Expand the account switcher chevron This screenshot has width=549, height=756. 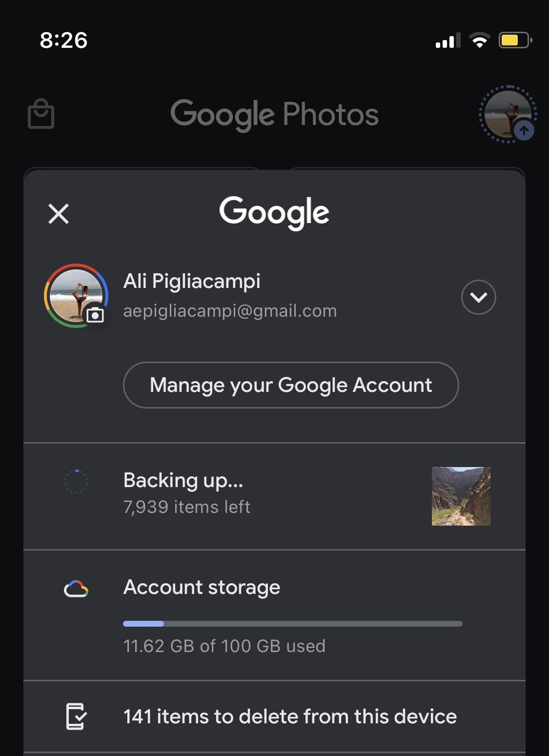[x=478, y=297]
